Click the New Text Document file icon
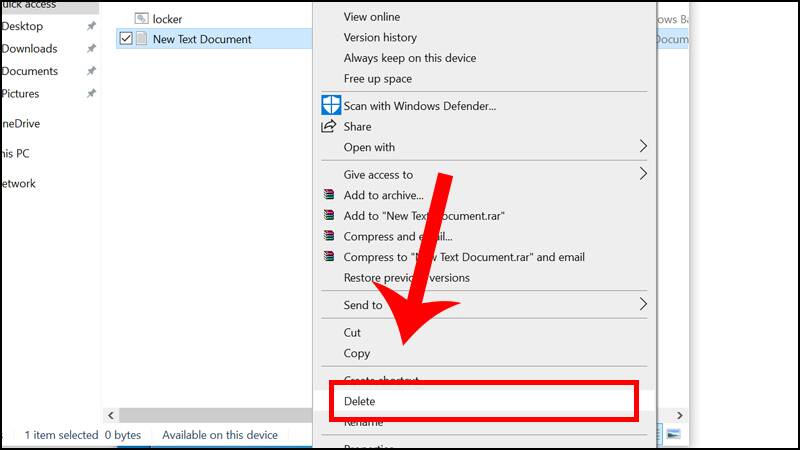800x450 pixels. click(141, 39)
